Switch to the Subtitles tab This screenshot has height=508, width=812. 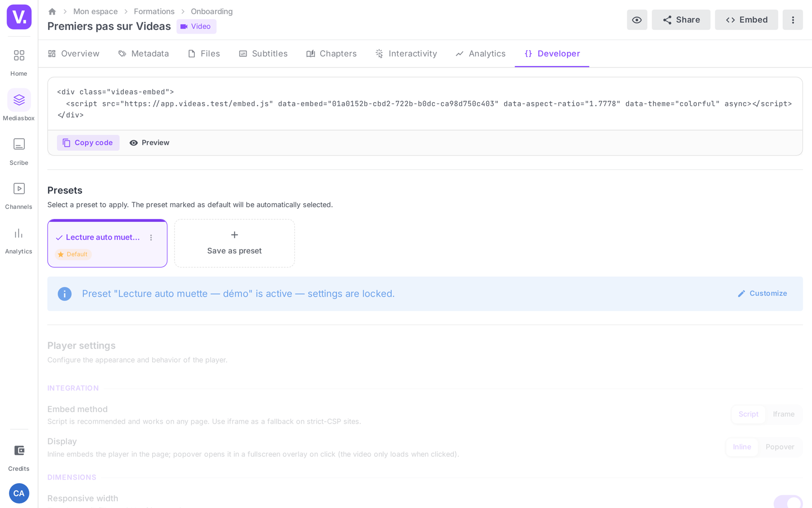pos(263,53)
